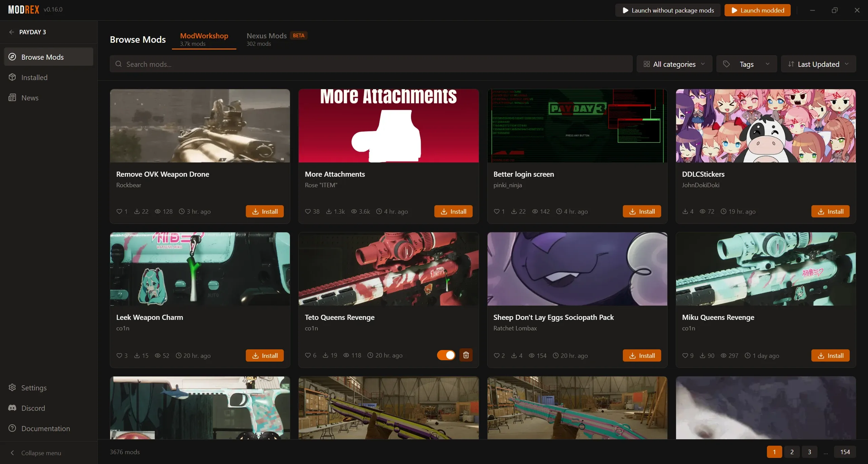
Task: Click the downloads icon on Sheep Don't Lay Eggs card
Action: tap(514, 356)
